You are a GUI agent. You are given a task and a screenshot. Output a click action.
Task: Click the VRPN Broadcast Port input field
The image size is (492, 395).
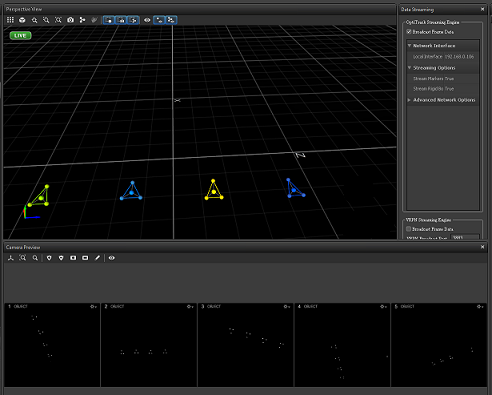[x=465, y=237]
